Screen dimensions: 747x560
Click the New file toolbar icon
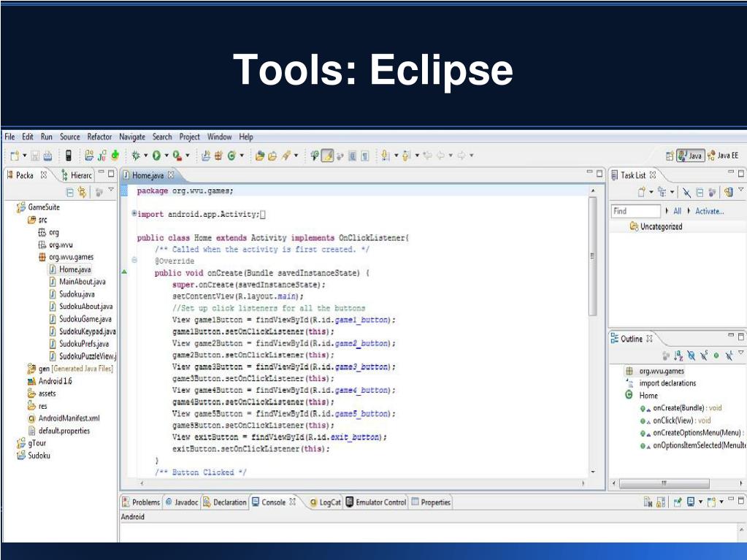(x=15, y=156)
